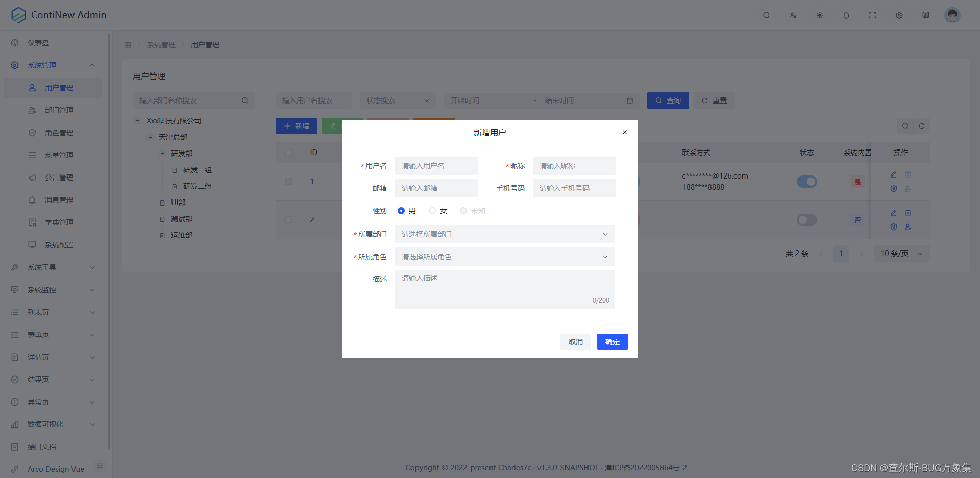Open 角色管理 in sidebar

pyautogui.click(x=53, y=133)
